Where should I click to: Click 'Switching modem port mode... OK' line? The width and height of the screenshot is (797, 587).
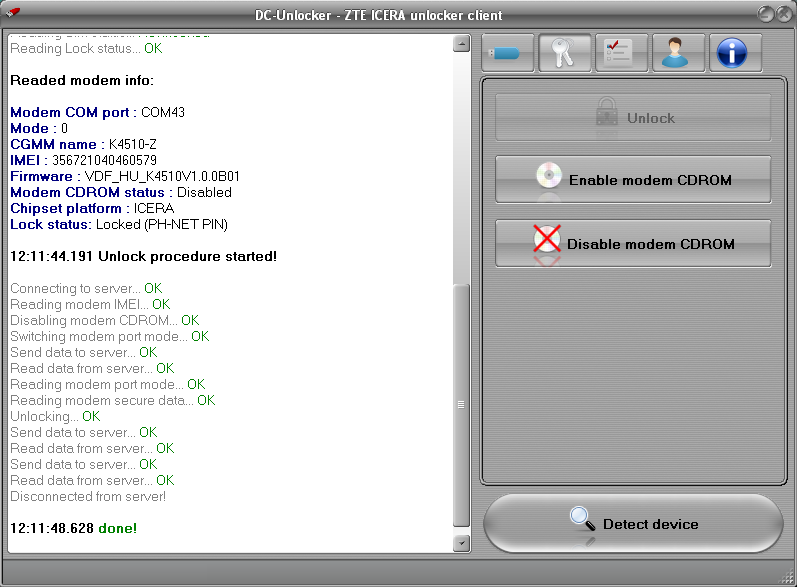[110, 336]
